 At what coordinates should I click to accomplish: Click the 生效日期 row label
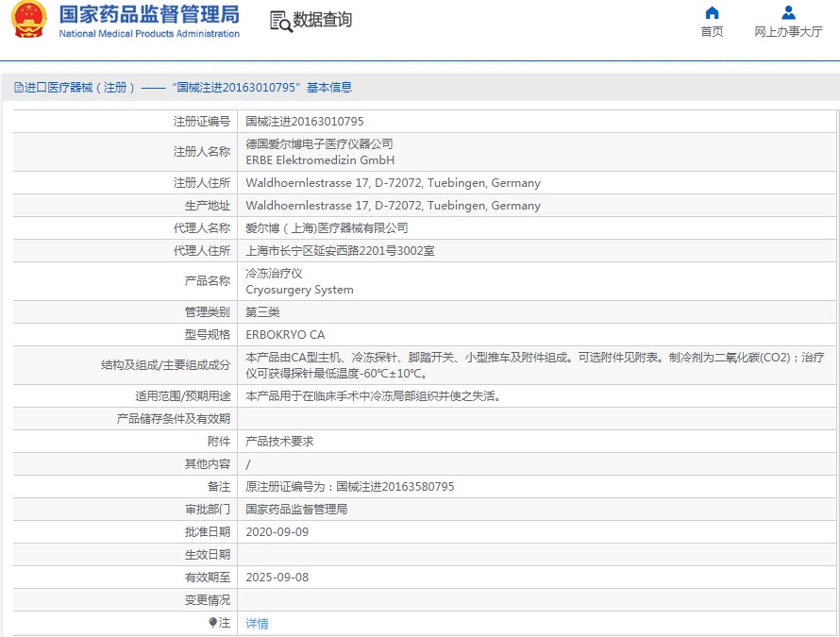coord(208,555)
